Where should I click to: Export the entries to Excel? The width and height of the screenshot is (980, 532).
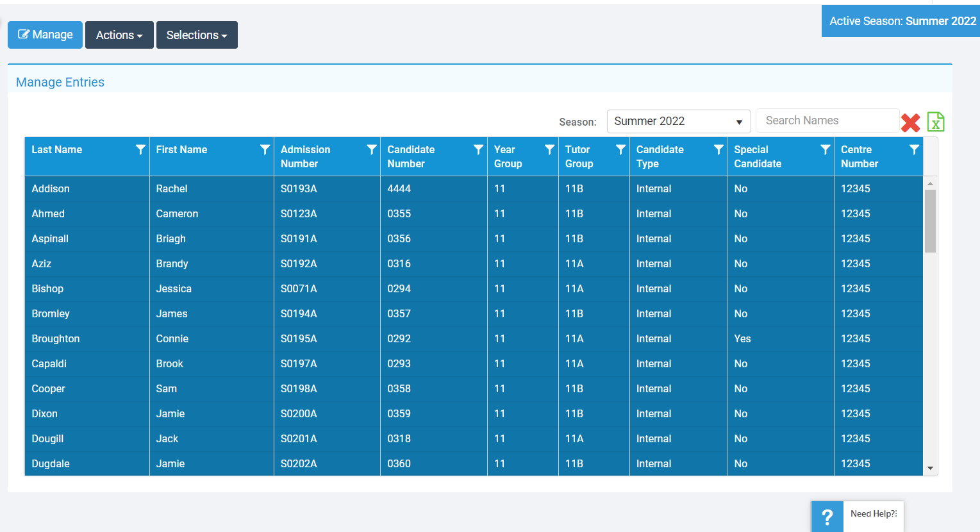pyautogui.click(x=936, y=122)
